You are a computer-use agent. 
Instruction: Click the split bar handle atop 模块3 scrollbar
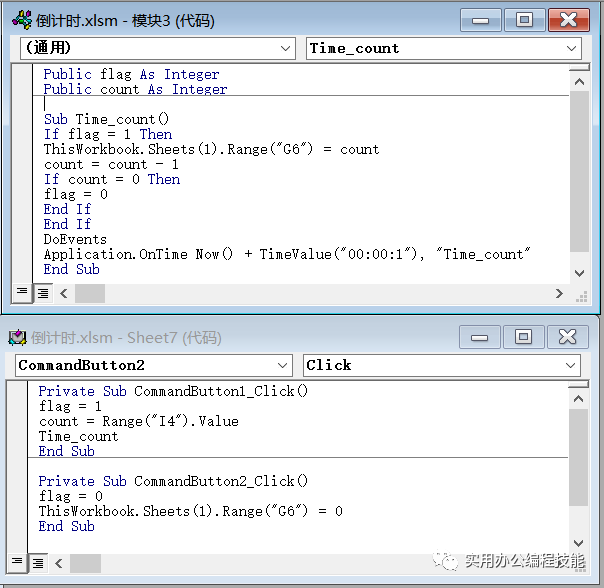[x=579, y=68]
